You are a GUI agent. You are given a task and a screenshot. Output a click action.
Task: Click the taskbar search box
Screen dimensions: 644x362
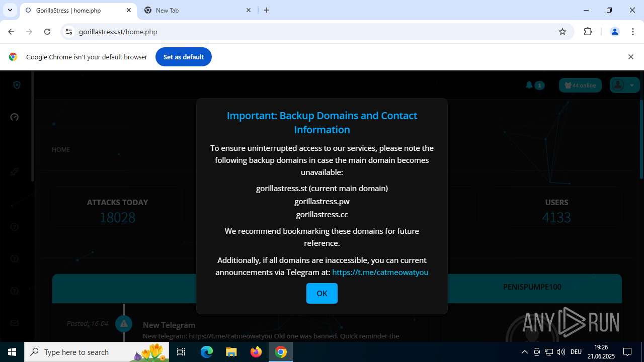[98, 352]
